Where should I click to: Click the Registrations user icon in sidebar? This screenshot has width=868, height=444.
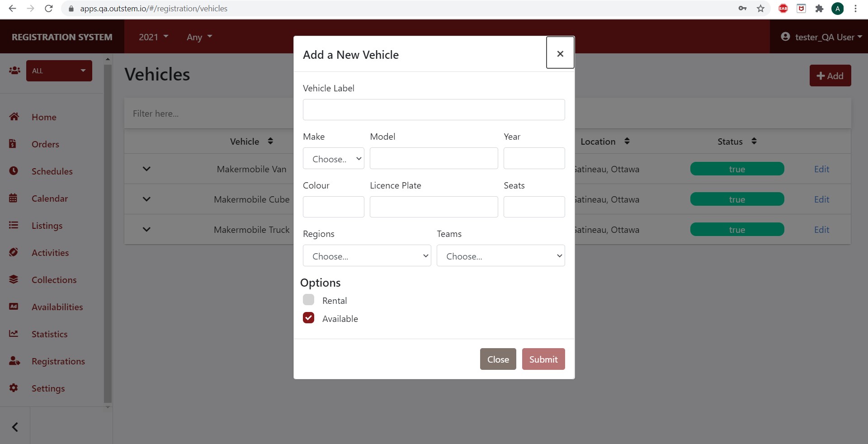[x=14, y=361]
